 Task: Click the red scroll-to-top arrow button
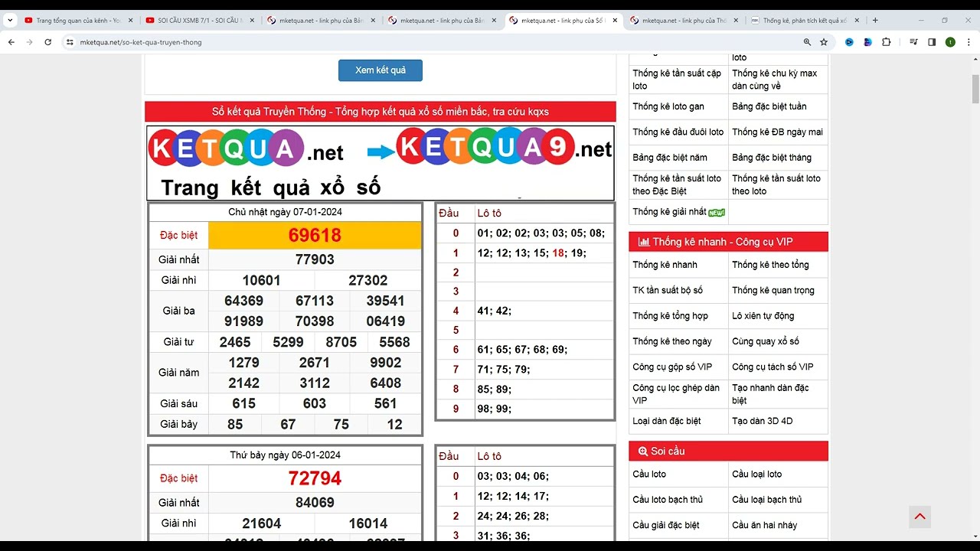click(920, 517)
